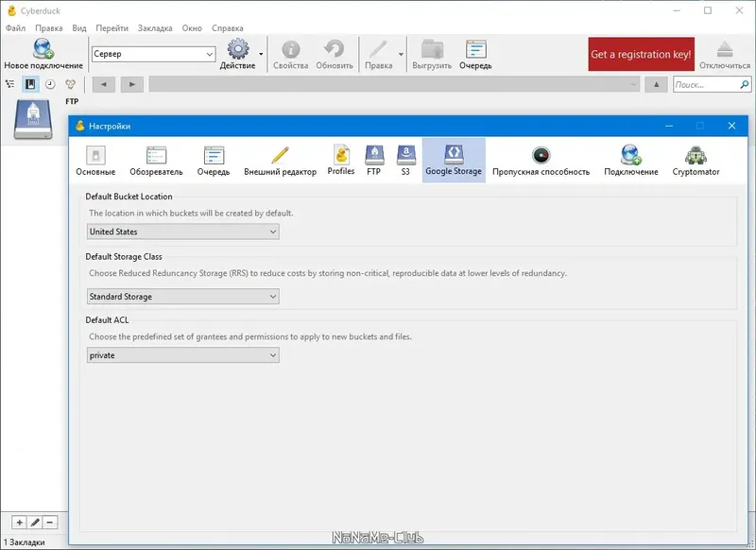The width and height of the screenshot is (756, 550).
Task: Click the 'Default Storage Class' group label
Action: click(x=124, y=256)
